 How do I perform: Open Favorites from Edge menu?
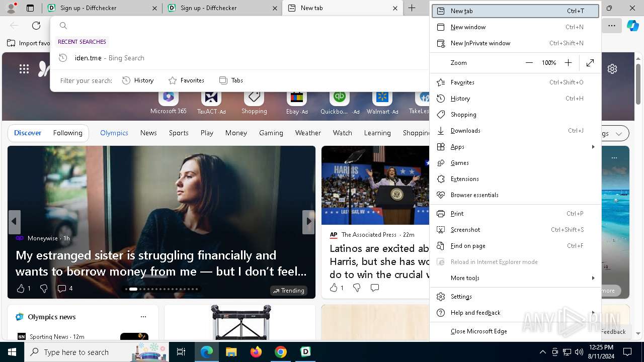(515, 82)
